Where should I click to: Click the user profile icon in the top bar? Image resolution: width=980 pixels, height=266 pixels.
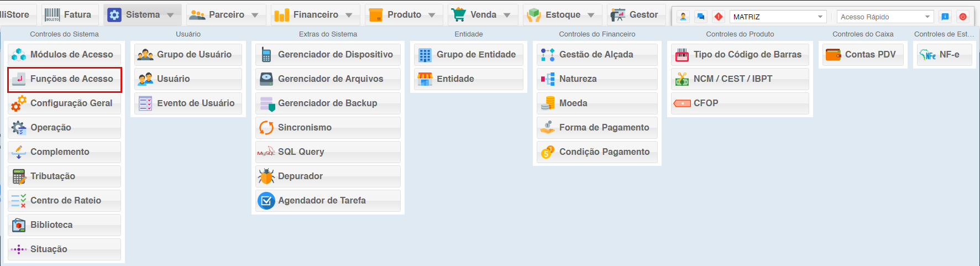(683, 17)
